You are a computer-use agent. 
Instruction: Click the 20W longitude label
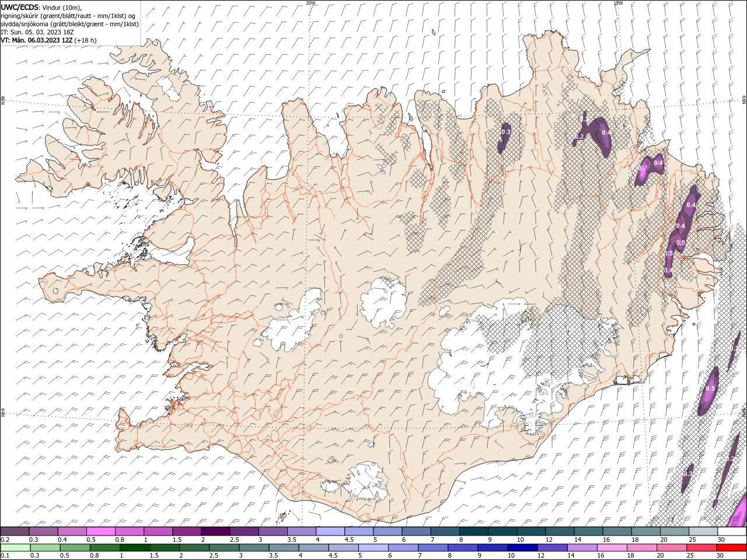click(x=310, y=3)
